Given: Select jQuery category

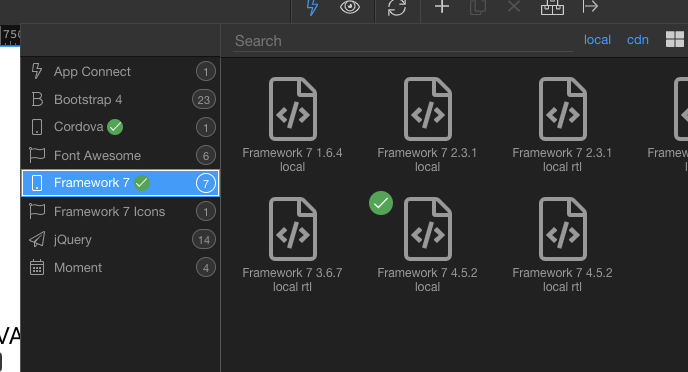Looking at the screenshot, I should coord(120,240).
